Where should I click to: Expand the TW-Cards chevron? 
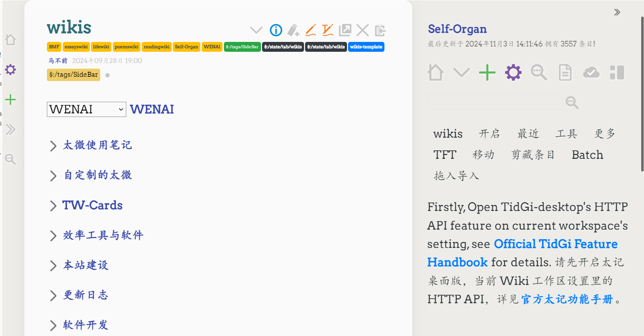(53, 206)
